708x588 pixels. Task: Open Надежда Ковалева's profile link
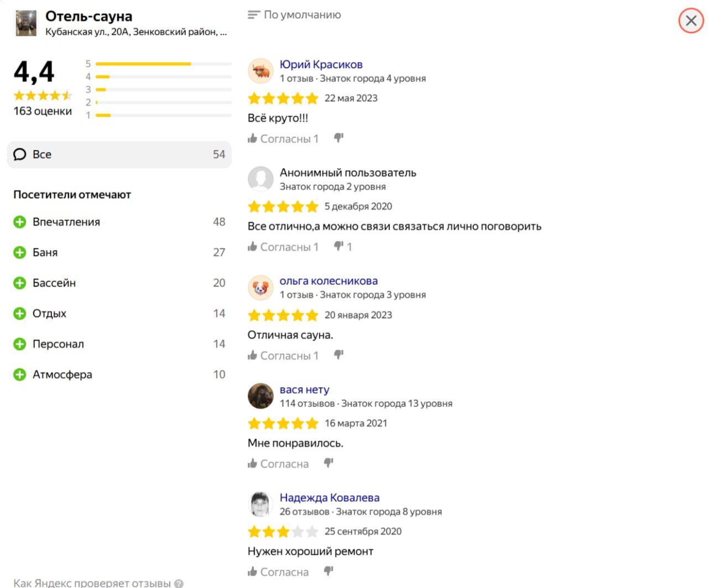pos(329,498)
